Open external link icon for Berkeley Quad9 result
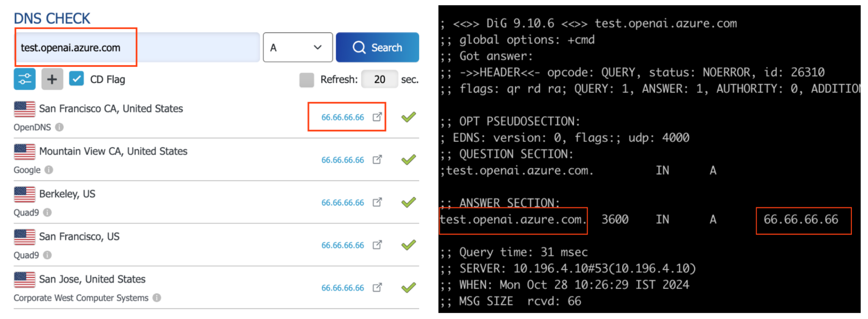This screenshot has width=868, height=319. [x=377, y=202]
